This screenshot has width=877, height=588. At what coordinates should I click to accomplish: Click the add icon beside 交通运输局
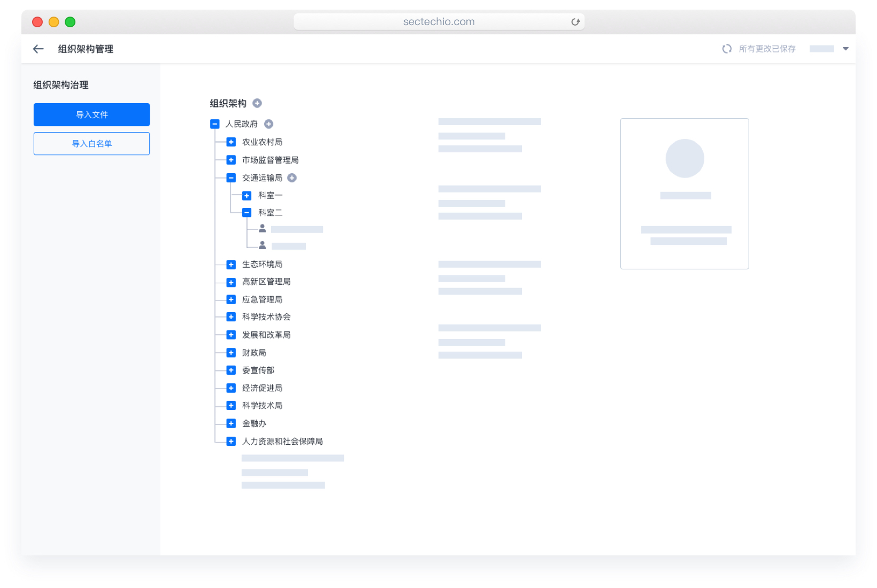click(x=292, y=178)
